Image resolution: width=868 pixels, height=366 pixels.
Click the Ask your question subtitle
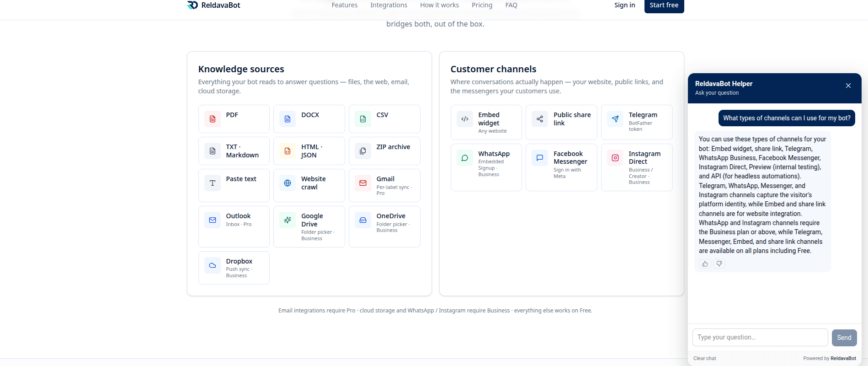point(717,93)
